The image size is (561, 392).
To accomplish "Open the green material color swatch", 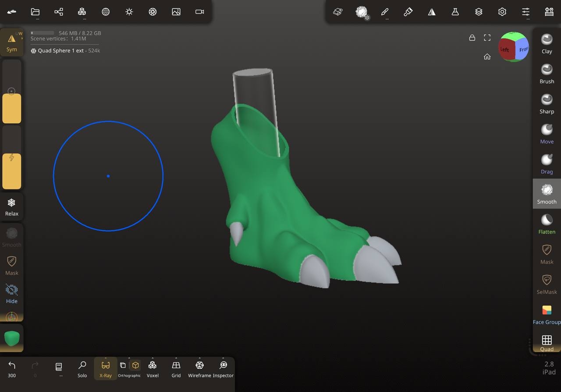I will [12, 338].
